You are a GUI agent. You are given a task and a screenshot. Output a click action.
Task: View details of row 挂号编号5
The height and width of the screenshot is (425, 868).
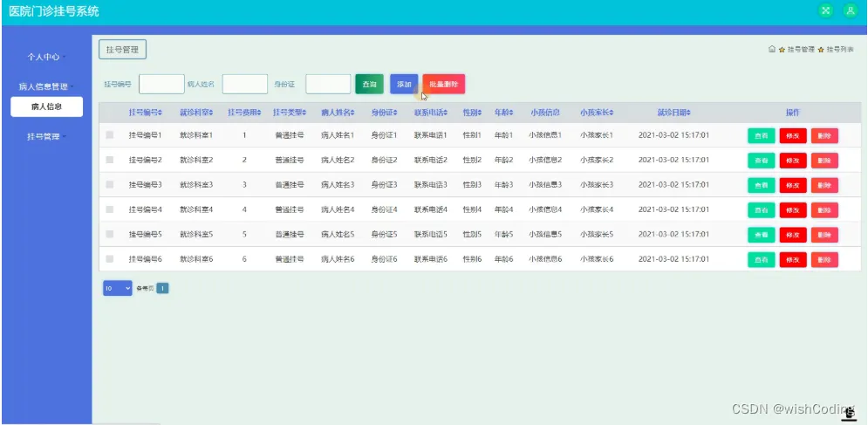(762, 235)
